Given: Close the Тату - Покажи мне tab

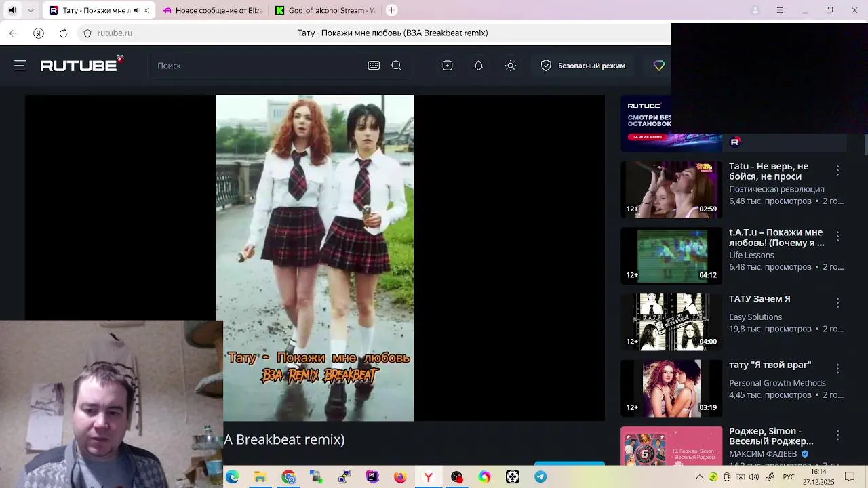Looking at the screenshot, I should point(146,10).
